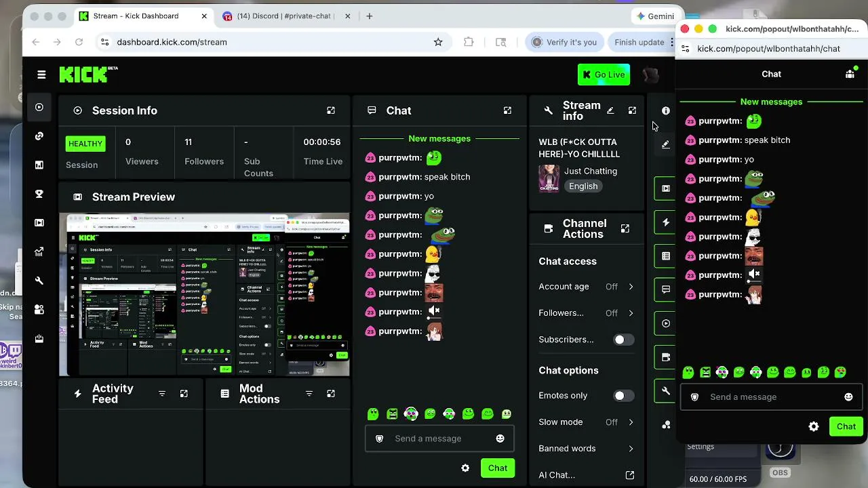Pop out the Channel Actions panel
Image resolution: width=868 pixels, height=488 pixels.
[x=625, y=229]
